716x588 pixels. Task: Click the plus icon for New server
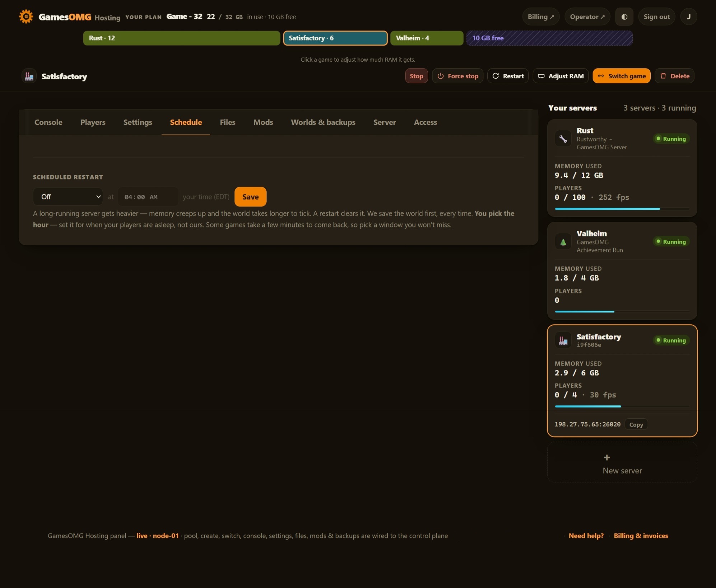tap(607, 457)
